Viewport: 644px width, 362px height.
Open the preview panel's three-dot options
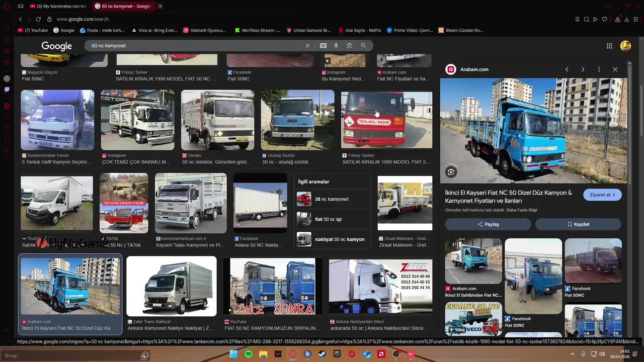[x=599, y=69]
